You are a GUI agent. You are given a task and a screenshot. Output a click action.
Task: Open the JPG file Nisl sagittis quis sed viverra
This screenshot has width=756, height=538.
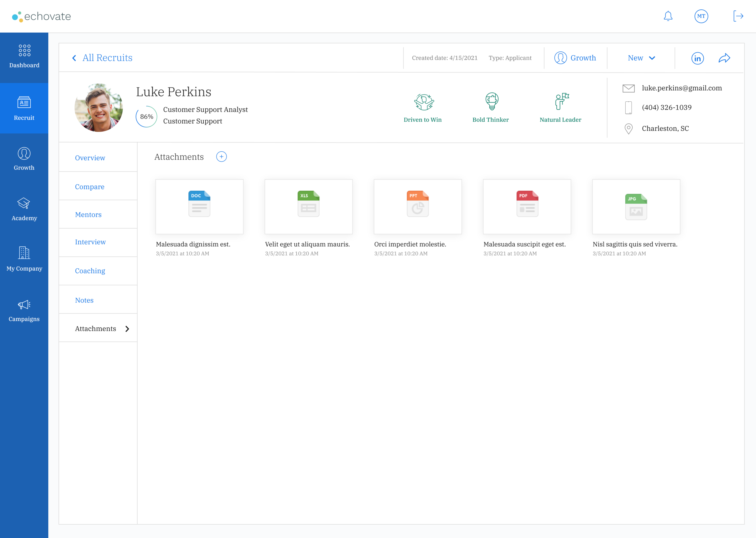point(636,207)
